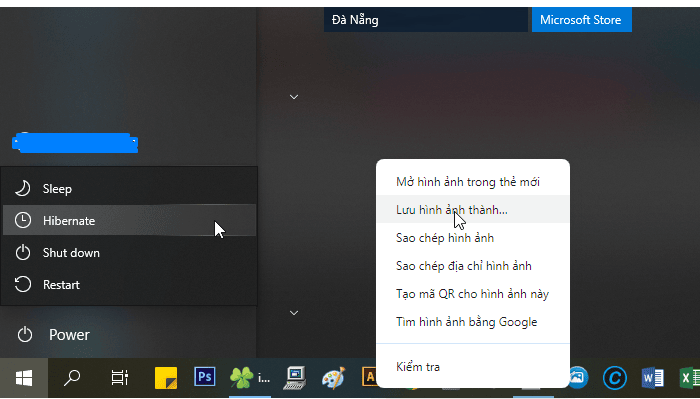
Task: Click the circular arrow beside Restart
Action: [23, 284]
